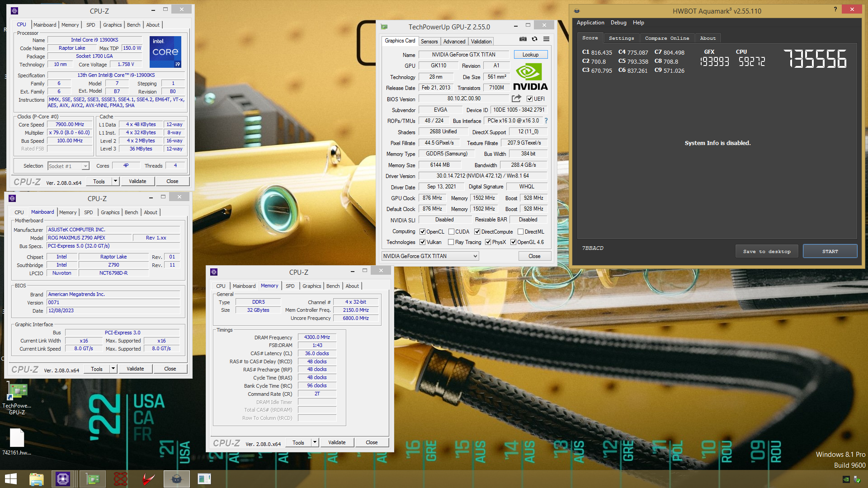Click the GPU-Z title bar icon
Image resolution: width=868 pixels, height=488 pixels.
[384, 27]
